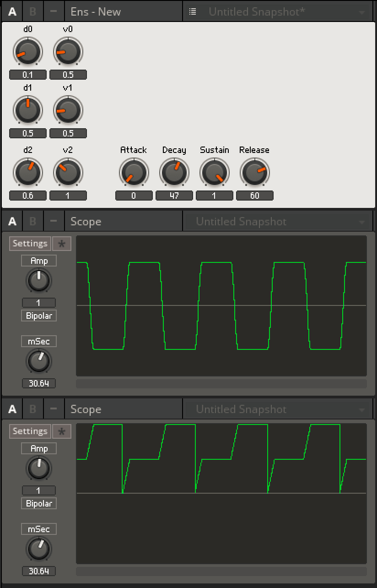Click the Amp label in the upper Scope
This screenshot has height=588, width=377.
[39, 261]
